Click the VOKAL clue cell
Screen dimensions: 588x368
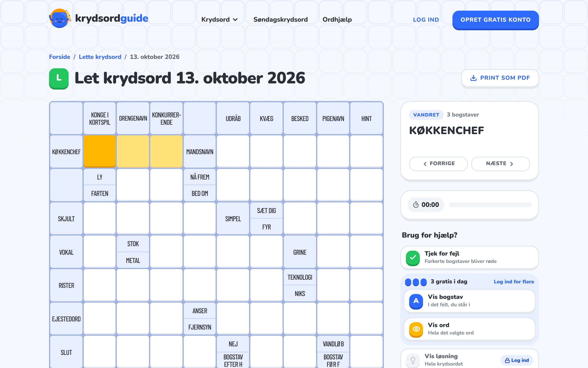[66, 252]
